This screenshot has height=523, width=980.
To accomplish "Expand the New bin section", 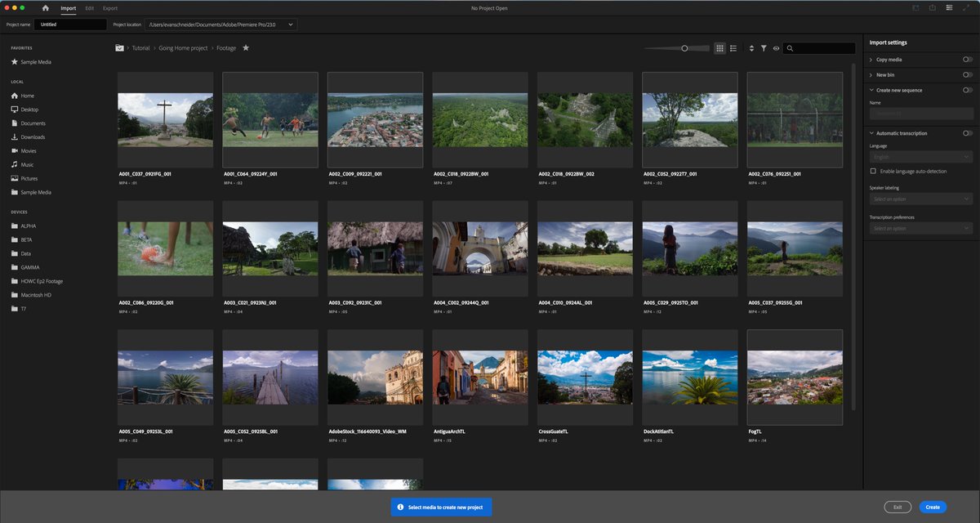I will [x=871, y=74].
